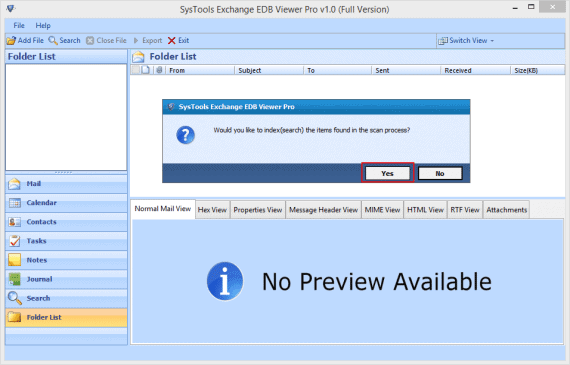Switch to Hex View tab

coord(212,210)
